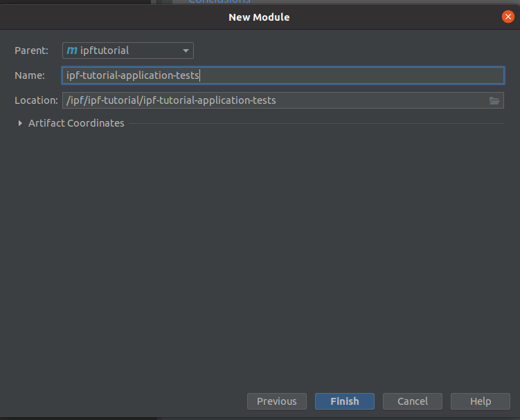520x420 pixels.
Task: Click the Parent field label
Action: coord(31,51)
